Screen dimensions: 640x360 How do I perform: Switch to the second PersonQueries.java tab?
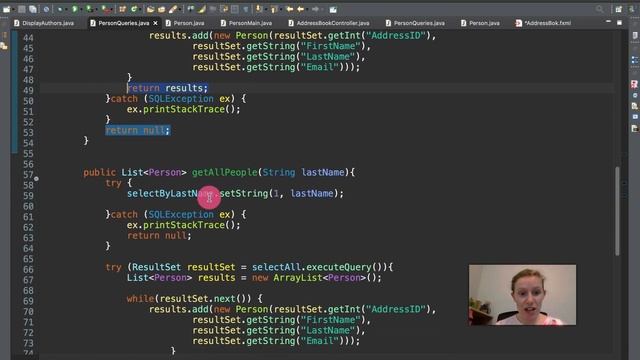pos(415,23)
